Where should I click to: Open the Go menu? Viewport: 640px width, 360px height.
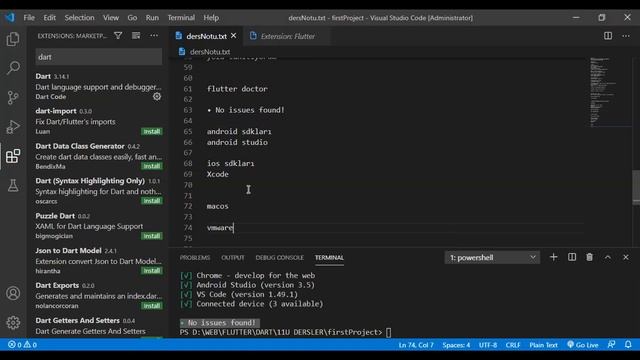132,18
